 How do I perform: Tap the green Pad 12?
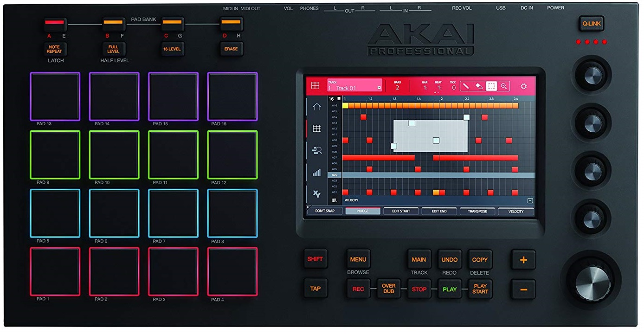coord(232,155)
